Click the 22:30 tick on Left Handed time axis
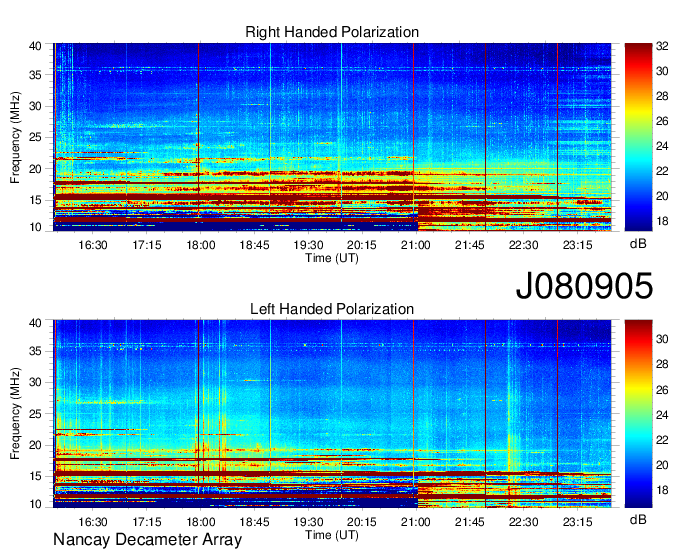Screen dimensions: 680x552 point(523,522)
